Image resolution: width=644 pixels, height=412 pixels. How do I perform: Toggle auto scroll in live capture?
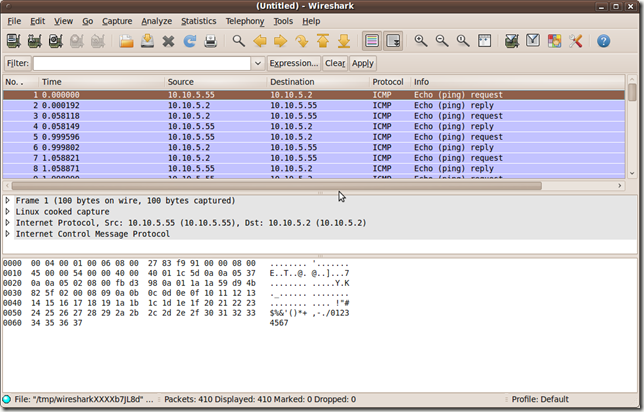pyautogui.click(x=393, y=41)
